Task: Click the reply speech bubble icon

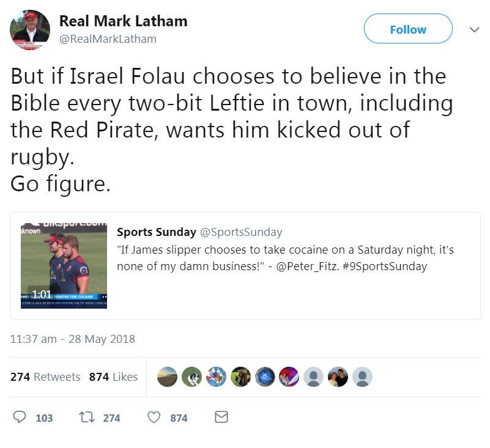Action: point(20,417)
